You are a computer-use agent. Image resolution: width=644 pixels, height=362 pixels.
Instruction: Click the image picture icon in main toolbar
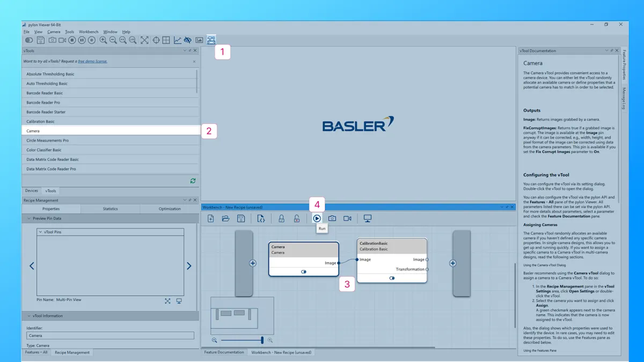199,40
